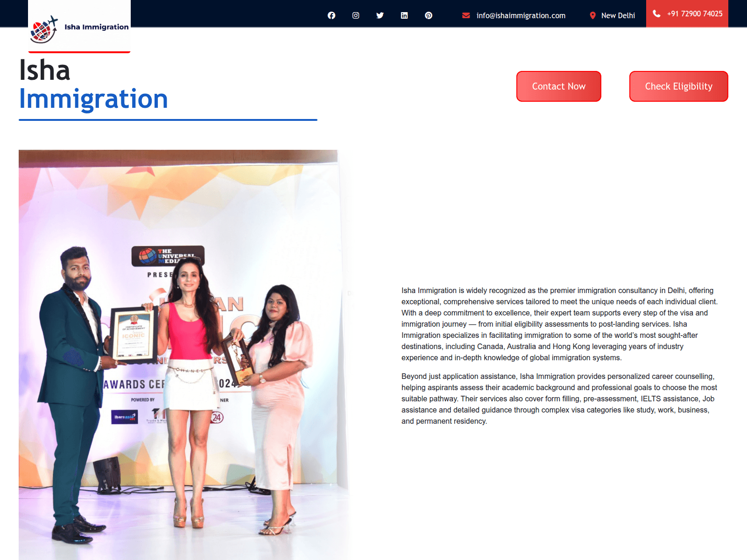Open the Pinterest social icon
The image size is (747, 560).
pos(429,15)
